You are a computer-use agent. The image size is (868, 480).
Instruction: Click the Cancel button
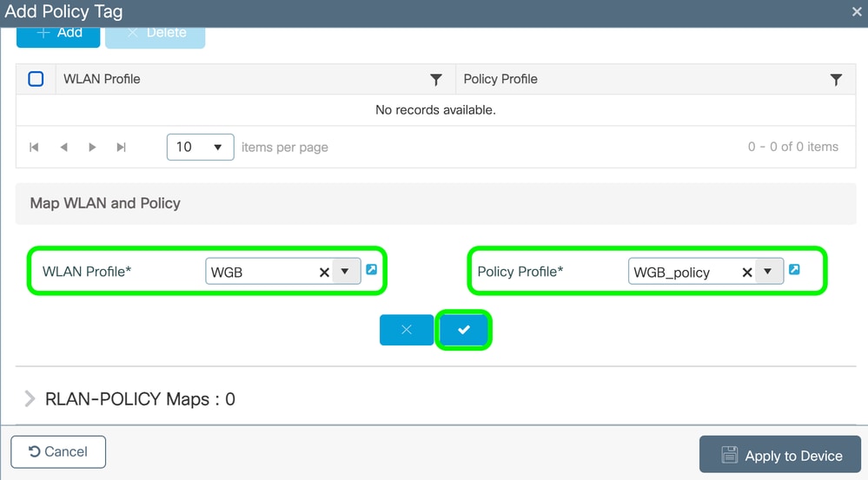tap(58, 452)
